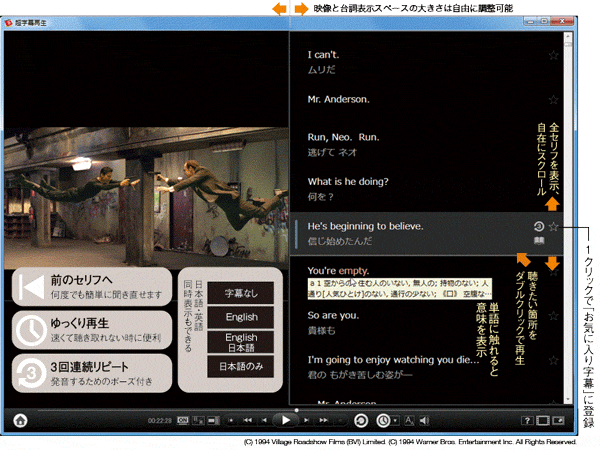The height and width of the screenshot is (450, 600).
Task: Jump to previous line with single back arrow
Action: [x=264, y=421]
